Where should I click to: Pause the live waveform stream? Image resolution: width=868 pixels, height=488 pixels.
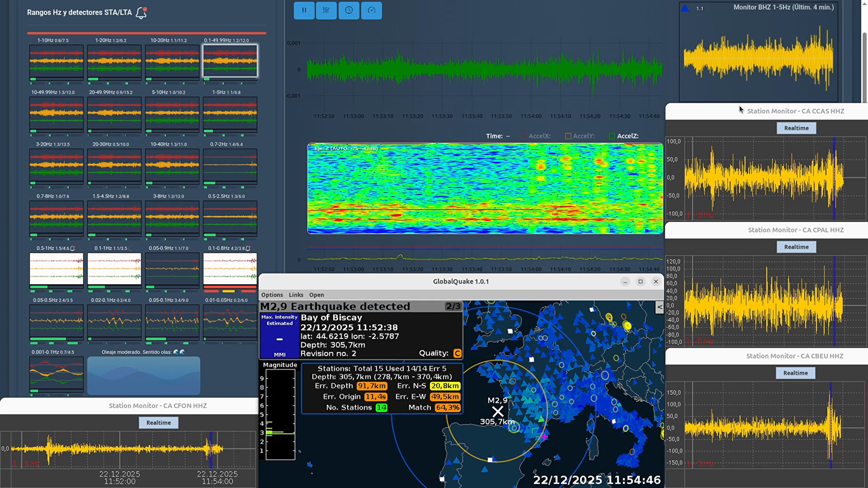pos(304,10)
